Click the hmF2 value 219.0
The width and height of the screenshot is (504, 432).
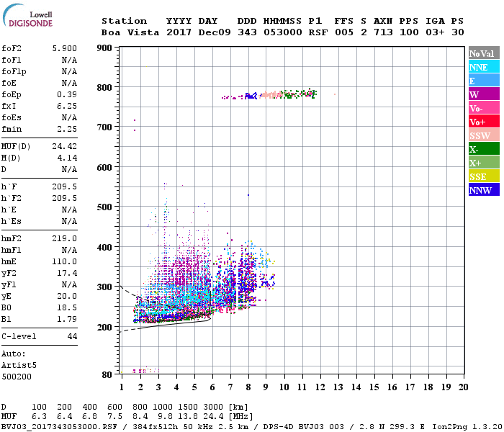[65, 238]
